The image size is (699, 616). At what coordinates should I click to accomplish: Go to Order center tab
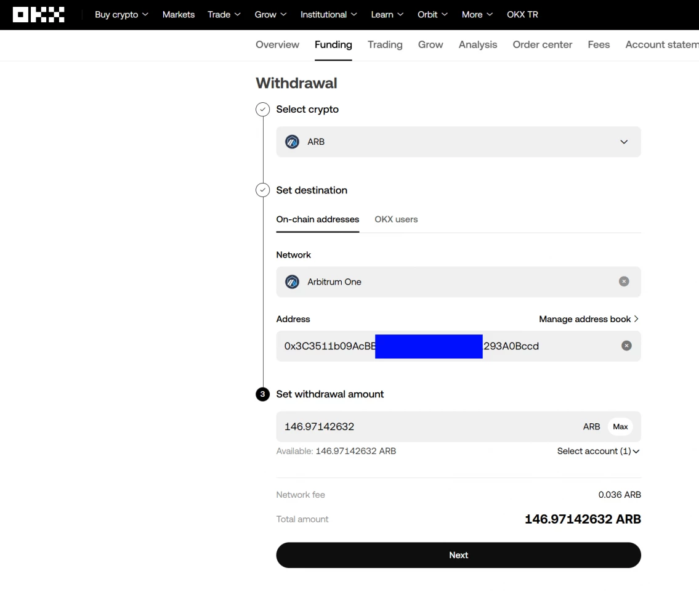click(542, 44)
